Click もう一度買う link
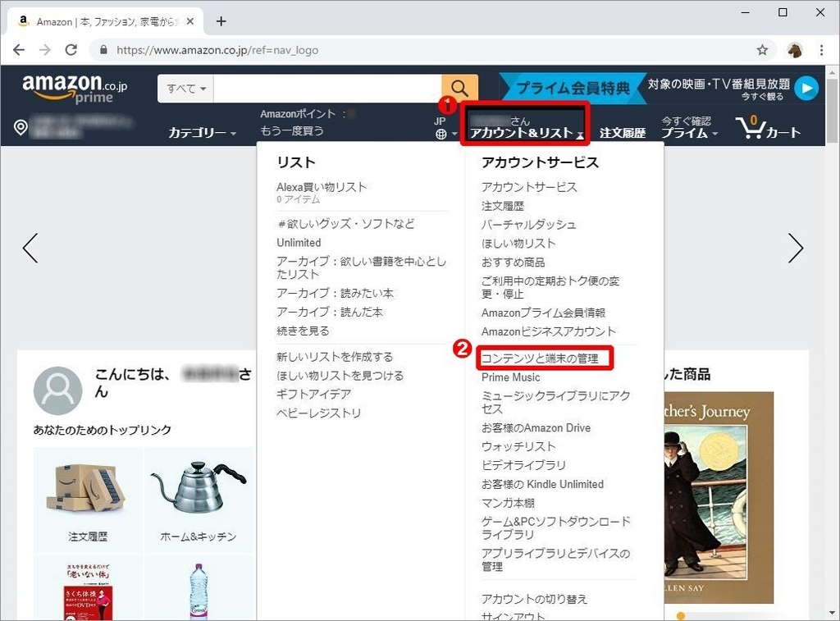 (291, 130)
